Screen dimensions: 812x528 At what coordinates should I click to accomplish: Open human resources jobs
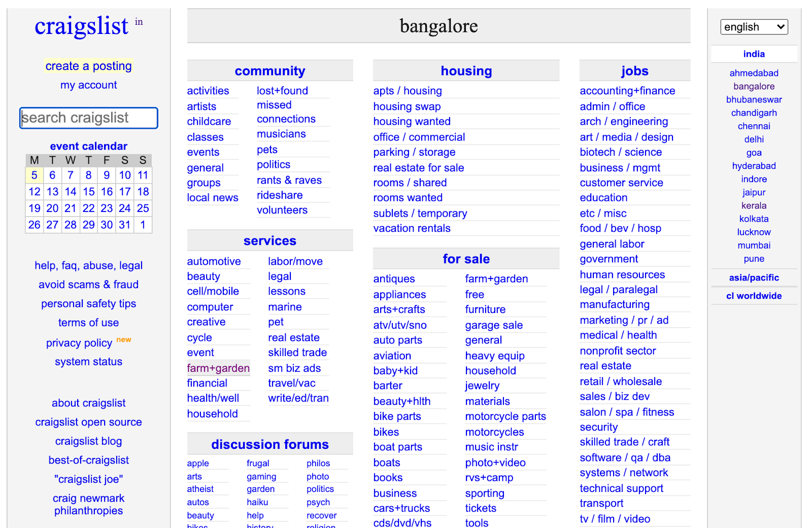pos(622,274)
